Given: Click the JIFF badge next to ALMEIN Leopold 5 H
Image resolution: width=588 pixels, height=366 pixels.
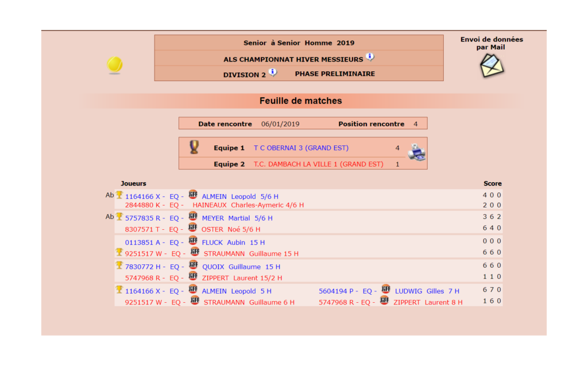Looking at the screenshot, I should (x=193, y=290).
